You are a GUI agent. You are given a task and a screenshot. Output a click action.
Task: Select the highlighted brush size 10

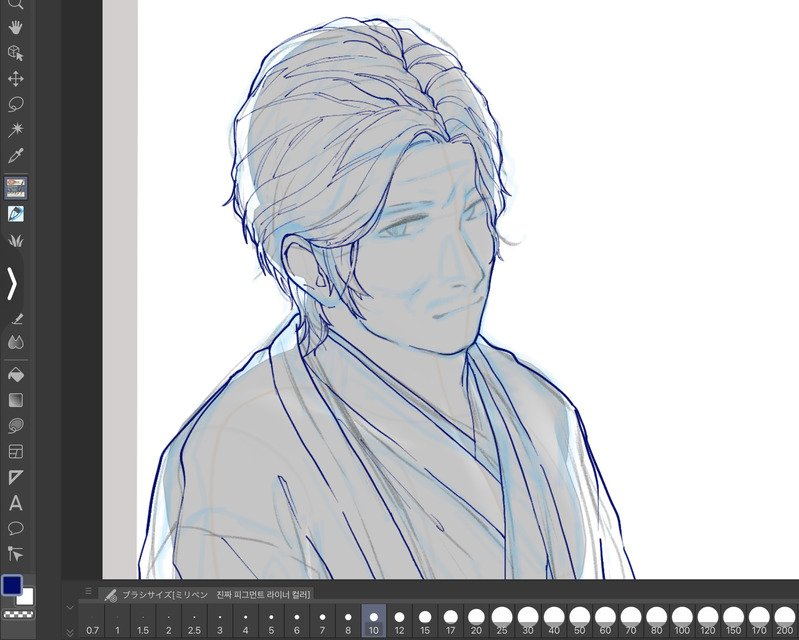[374, 621]
